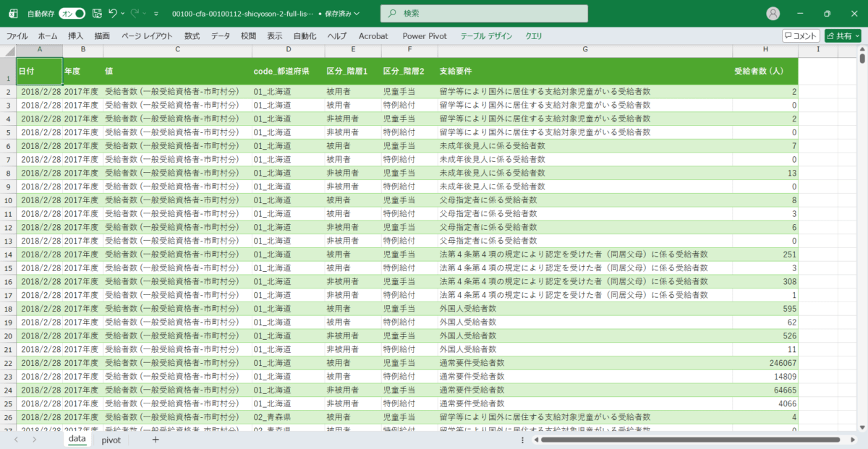Add a new sheet with plus icon
This screenshot has width=868, height=449.
pos(155,440)
